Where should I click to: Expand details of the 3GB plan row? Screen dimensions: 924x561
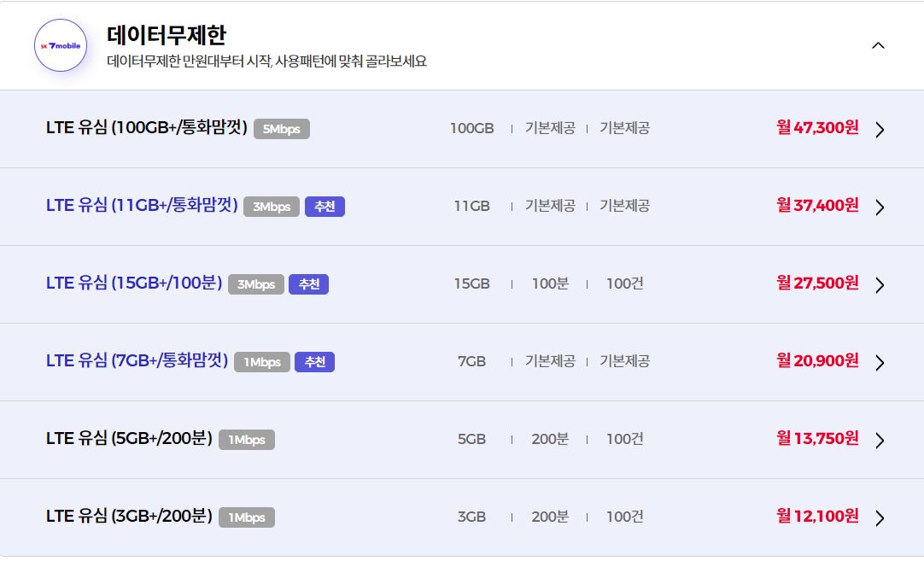[x=880, y=517]
